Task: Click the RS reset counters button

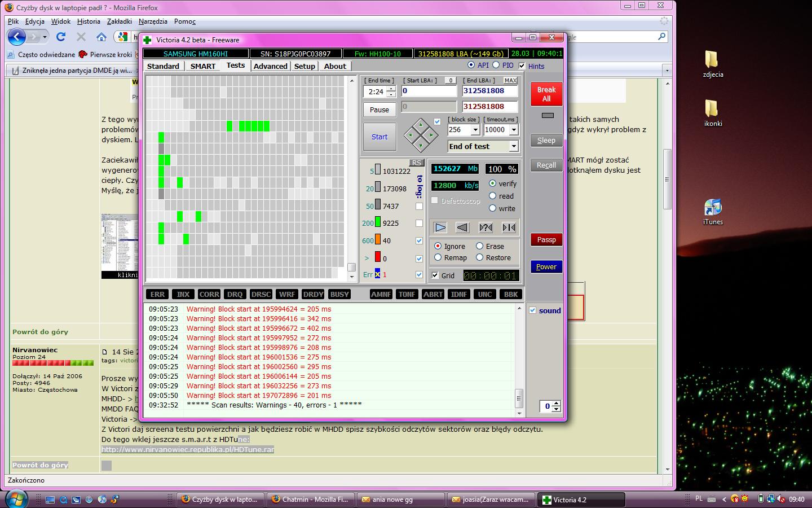Action: 416,163
